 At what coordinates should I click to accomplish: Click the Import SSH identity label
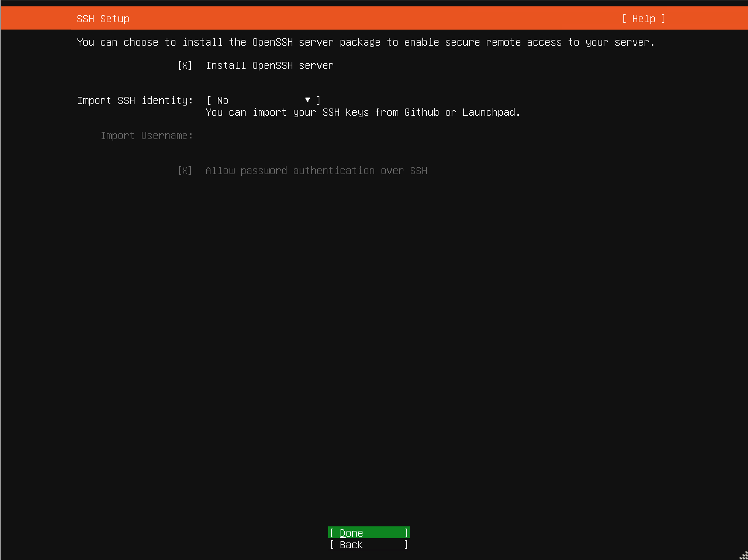pos(135,100)
